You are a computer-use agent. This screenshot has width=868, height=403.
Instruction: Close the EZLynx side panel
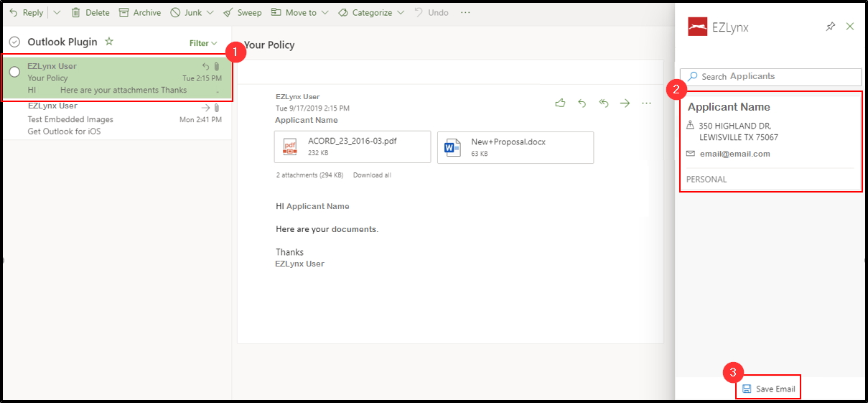click(850, 27)
